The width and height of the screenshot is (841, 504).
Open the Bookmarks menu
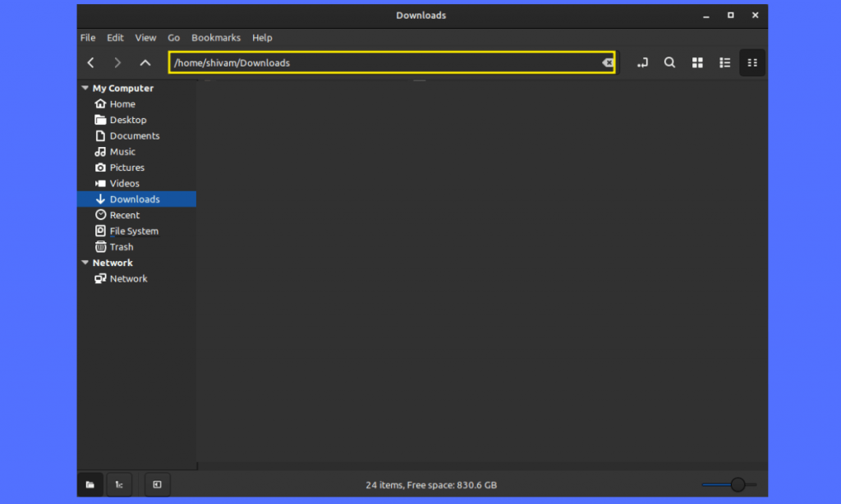click(x=216, y=38)
